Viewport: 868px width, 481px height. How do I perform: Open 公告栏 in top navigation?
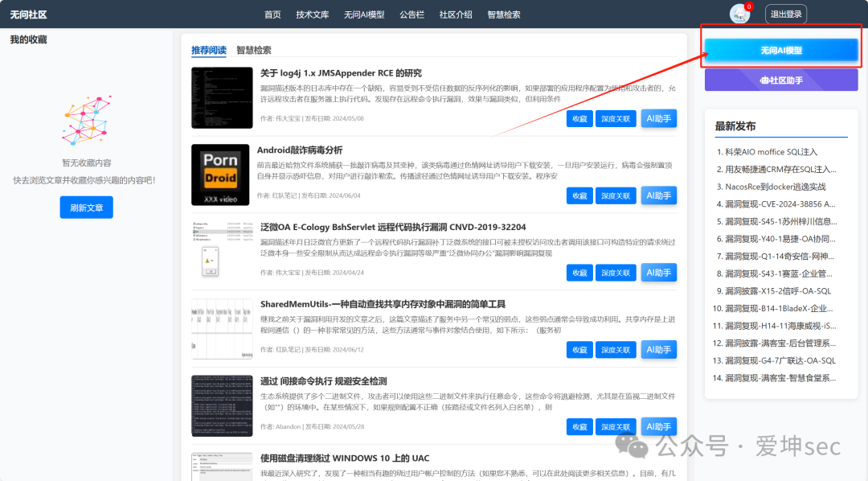point(411,14)
